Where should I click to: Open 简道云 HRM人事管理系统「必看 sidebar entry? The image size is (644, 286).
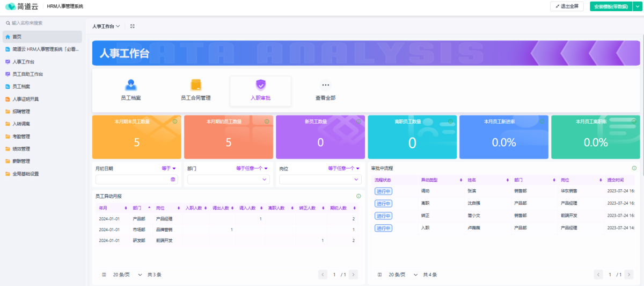(42, 49)
